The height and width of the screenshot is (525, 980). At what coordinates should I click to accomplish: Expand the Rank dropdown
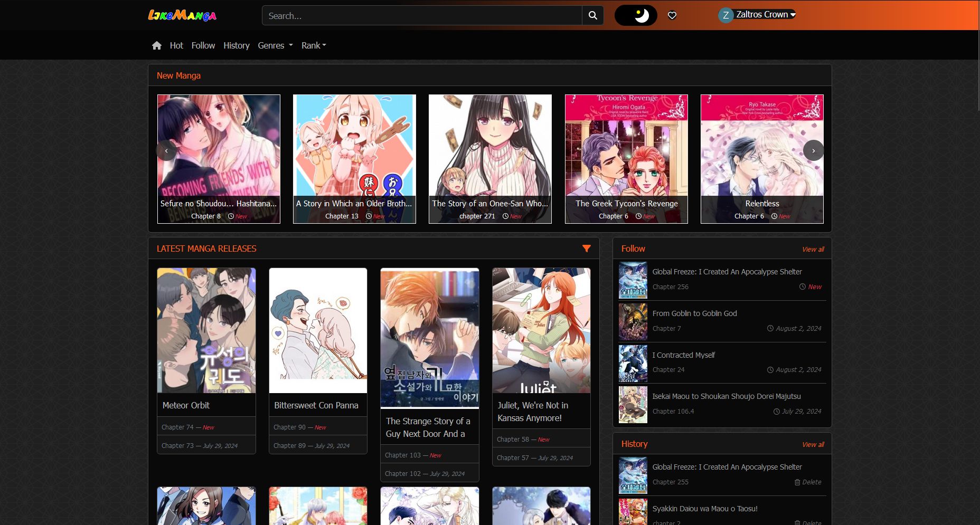pos(314,45)
